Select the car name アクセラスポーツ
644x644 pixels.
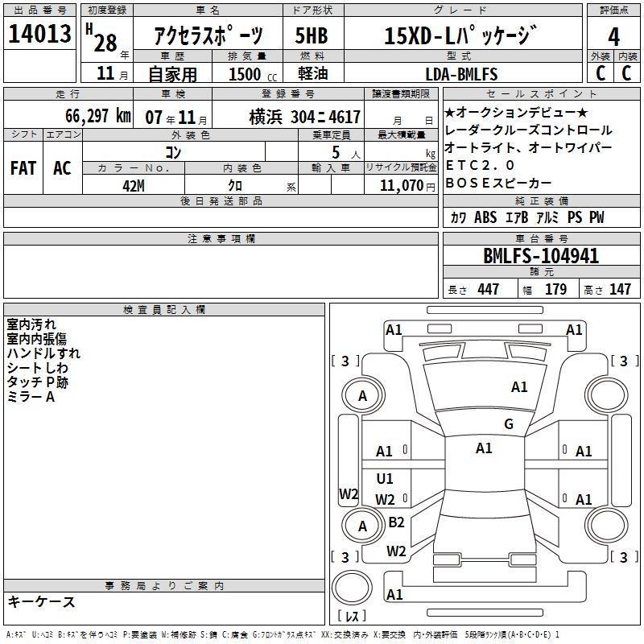[x=208, y=35]
